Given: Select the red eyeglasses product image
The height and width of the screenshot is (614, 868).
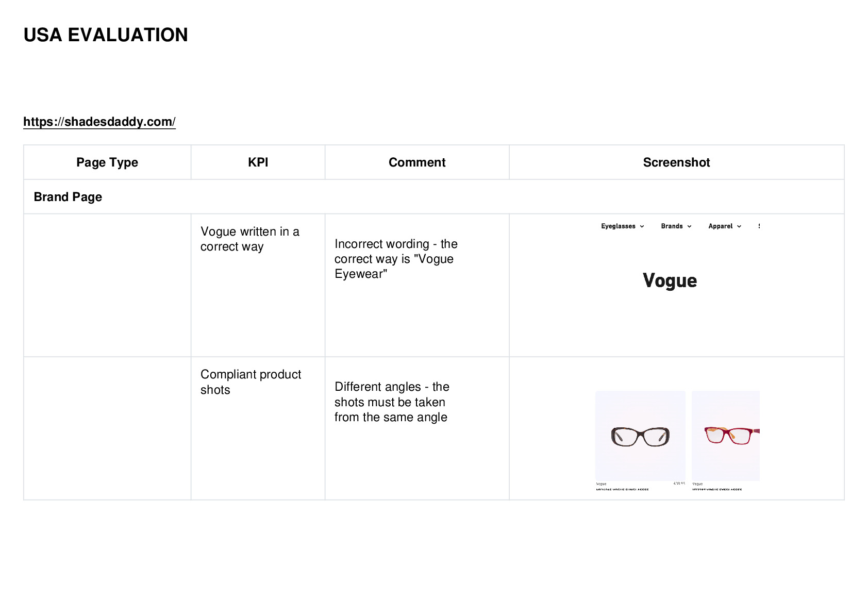Looking at the screenshot, I should [x=726, y=436].
